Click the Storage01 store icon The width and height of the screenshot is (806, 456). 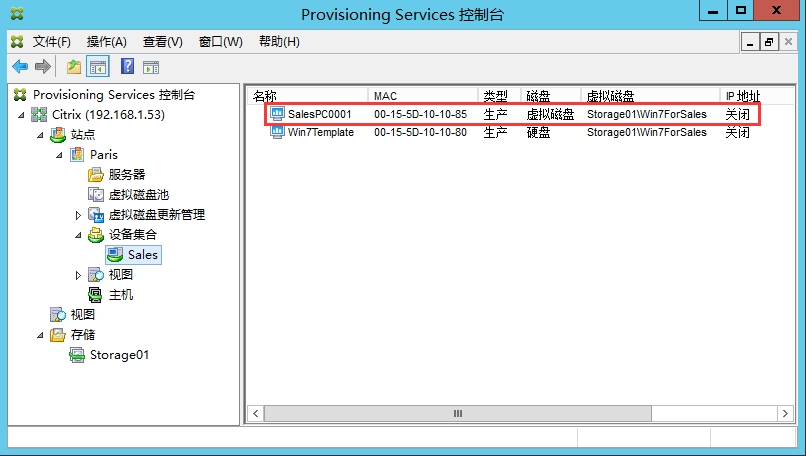[x=77, y=355]
